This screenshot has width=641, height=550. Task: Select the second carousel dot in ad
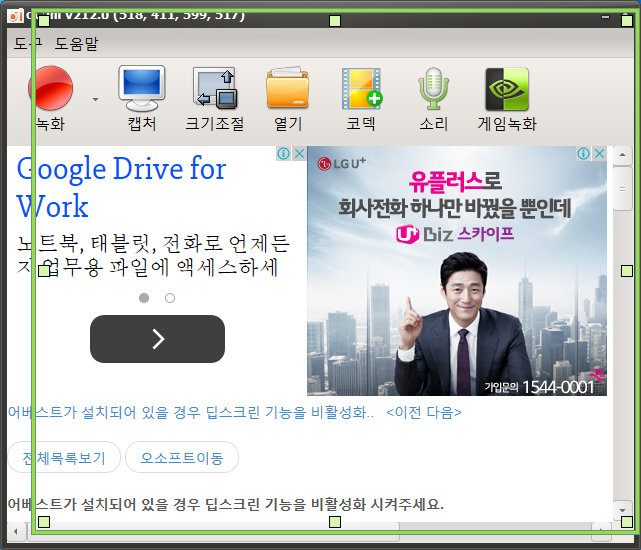[170, 298]
